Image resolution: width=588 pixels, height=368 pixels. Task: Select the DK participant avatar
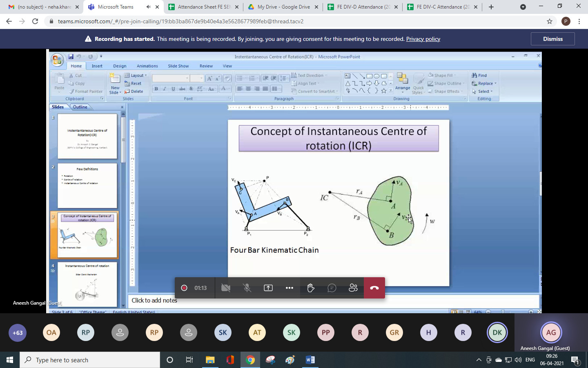(x=497, y=332)
